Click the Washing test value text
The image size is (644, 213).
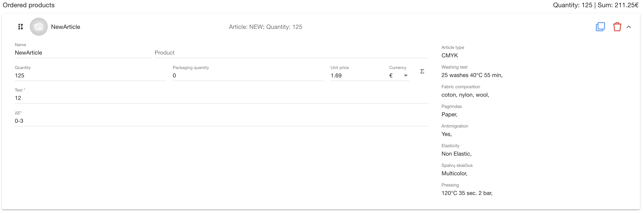point(472,75)
